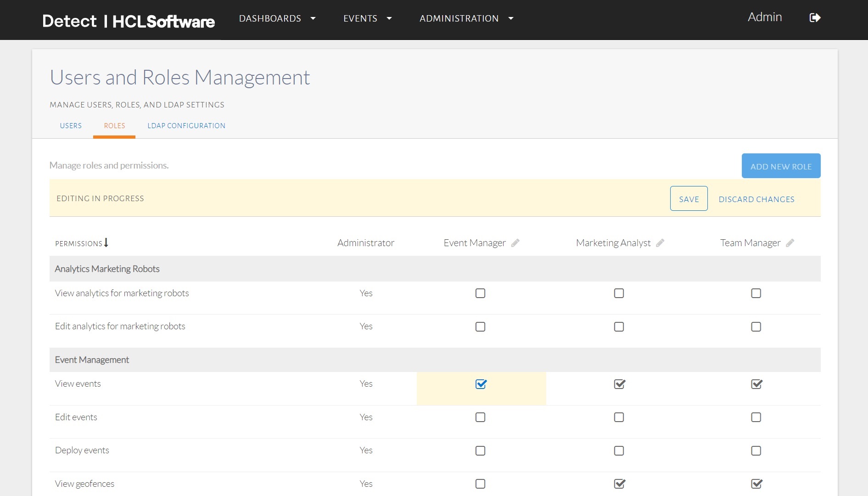This screenshot has width=868, height=496.
Task: Click the Admin username in header
Action: 764,17
